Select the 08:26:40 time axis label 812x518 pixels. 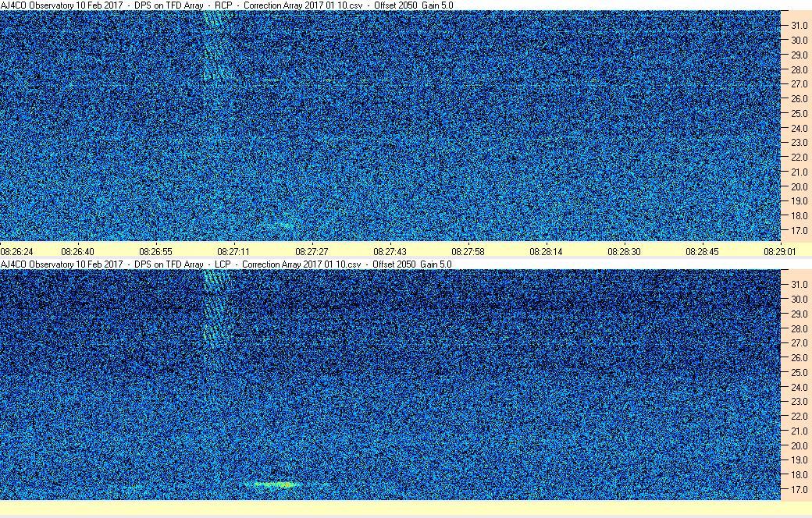(77, 252)
